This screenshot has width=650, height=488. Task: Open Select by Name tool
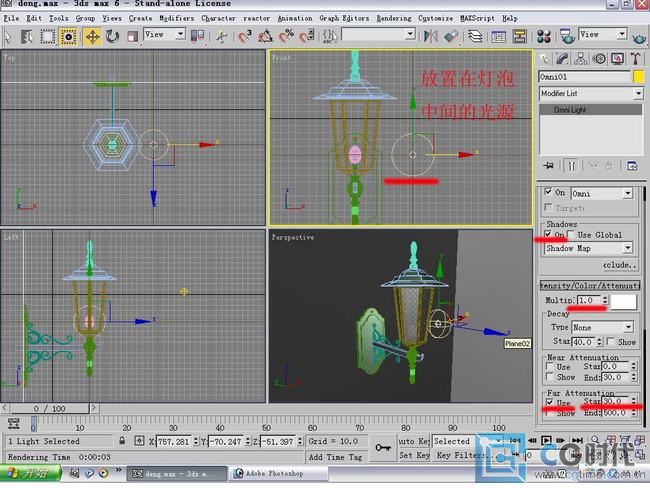point(27,36)
